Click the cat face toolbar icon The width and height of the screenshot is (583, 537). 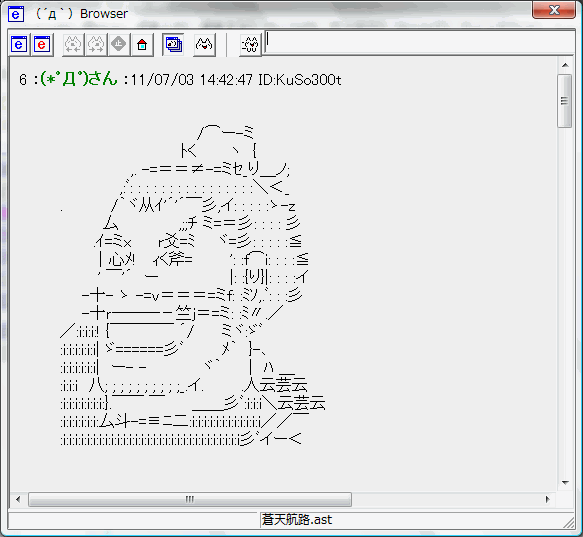204,45
